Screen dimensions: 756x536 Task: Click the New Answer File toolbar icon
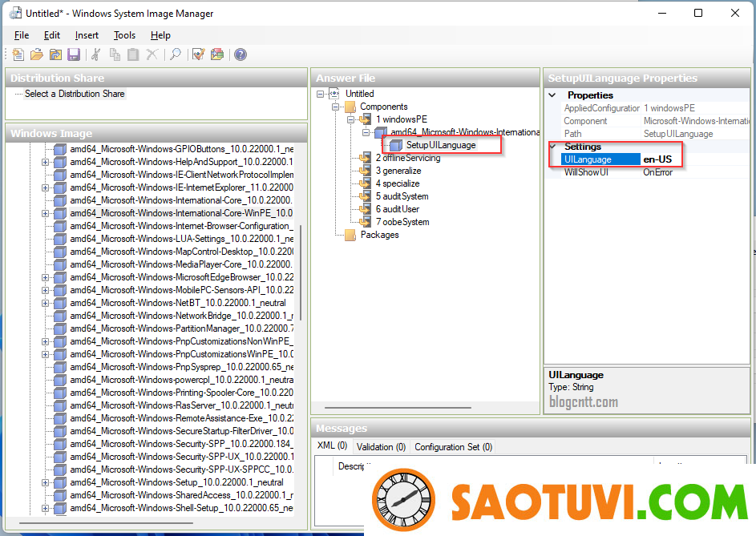pos(18,54)
